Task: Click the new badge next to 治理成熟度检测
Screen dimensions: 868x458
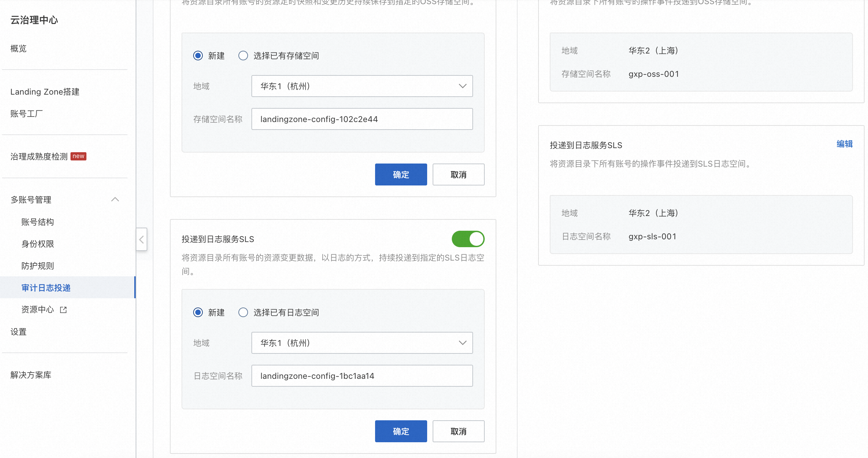Action: coord(78,156)
